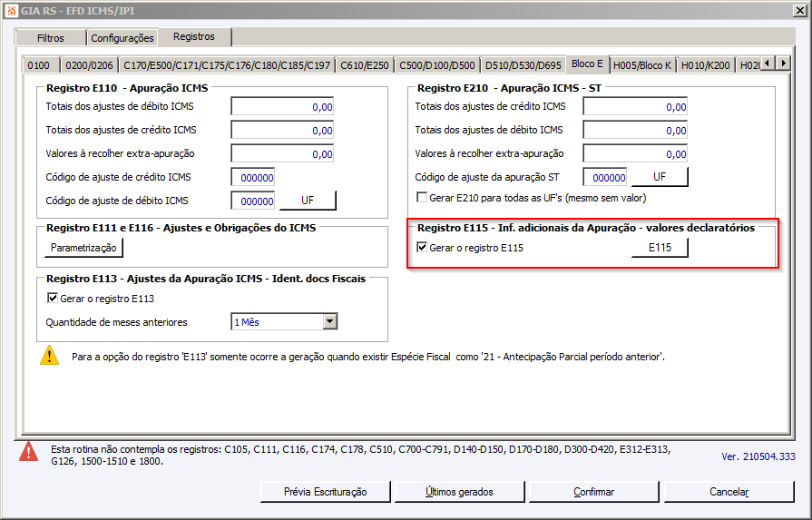Click E210 Valores à recolher extra-apuração field
Image resolution: width=812 pixels, height=520 pixels.
click(x=635, y=154)
